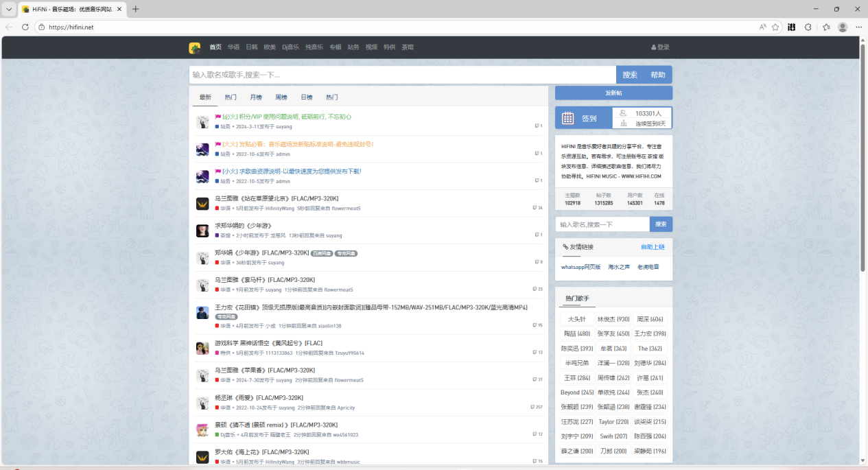Close the HiFiNi browser tab
Screen dimensions: 868x470
(119, 9)
